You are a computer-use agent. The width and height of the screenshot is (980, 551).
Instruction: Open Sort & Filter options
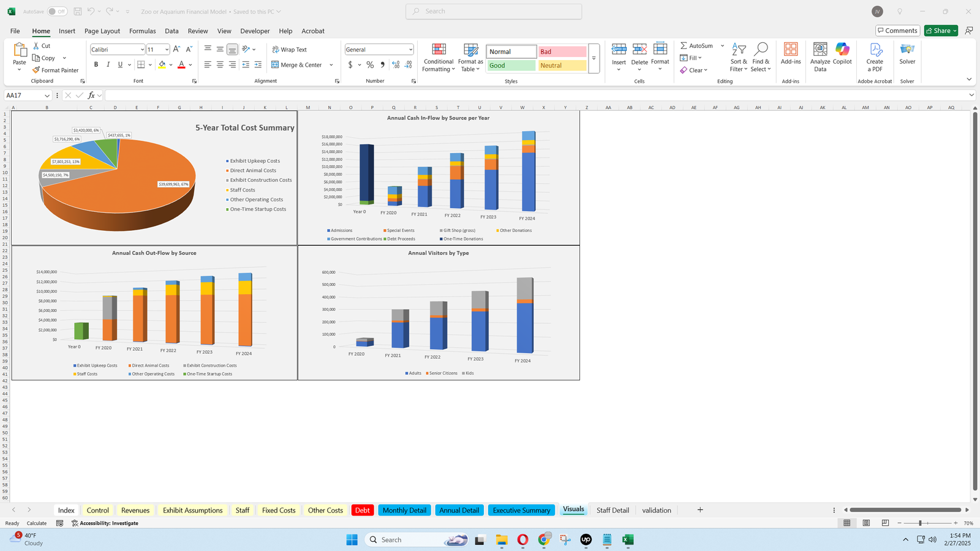click(x=739, y=58)
